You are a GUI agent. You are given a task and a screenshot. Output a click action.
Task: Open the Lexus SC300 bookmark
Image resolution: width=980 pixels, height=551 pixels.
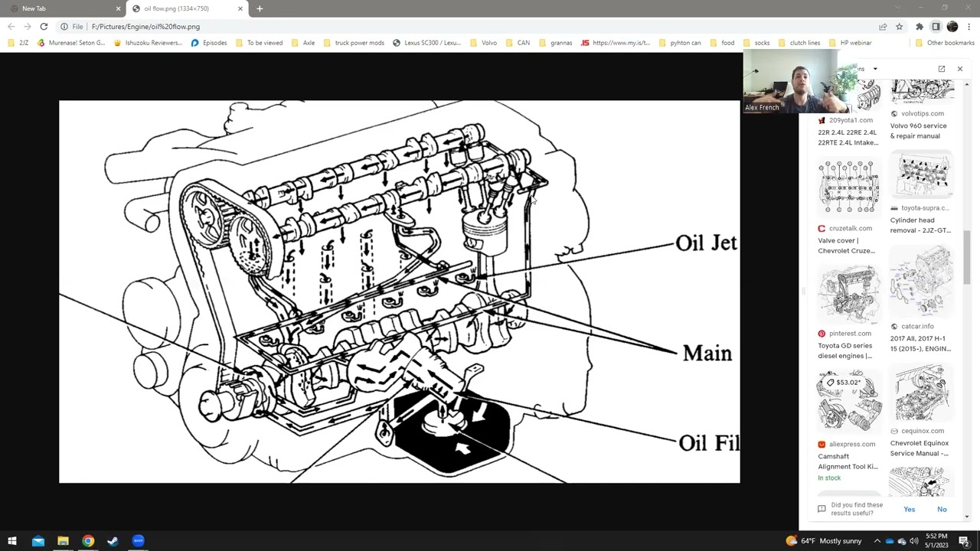(426, 43)
